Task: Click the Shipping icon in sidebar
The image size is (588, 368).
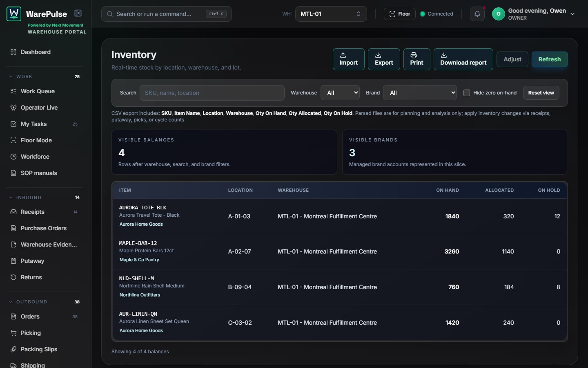Action: click(x=13, y=365)
